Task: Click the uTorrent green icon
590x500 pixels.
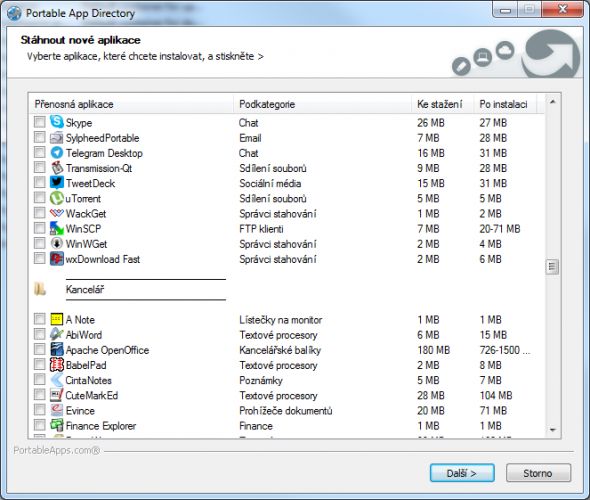Action: click(56, 198)
